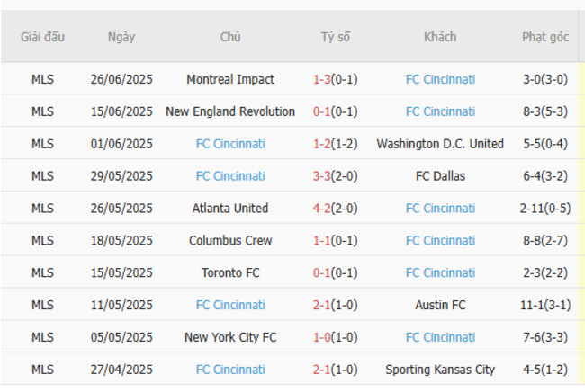Click MLS league label on 27/04/2025 row

(x=42, y=370)
